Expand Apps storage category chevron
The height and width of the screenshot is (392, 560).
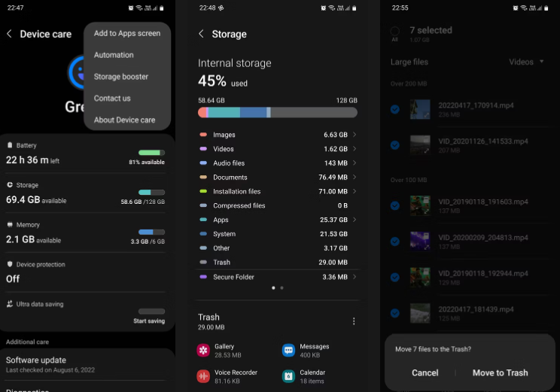355,220
